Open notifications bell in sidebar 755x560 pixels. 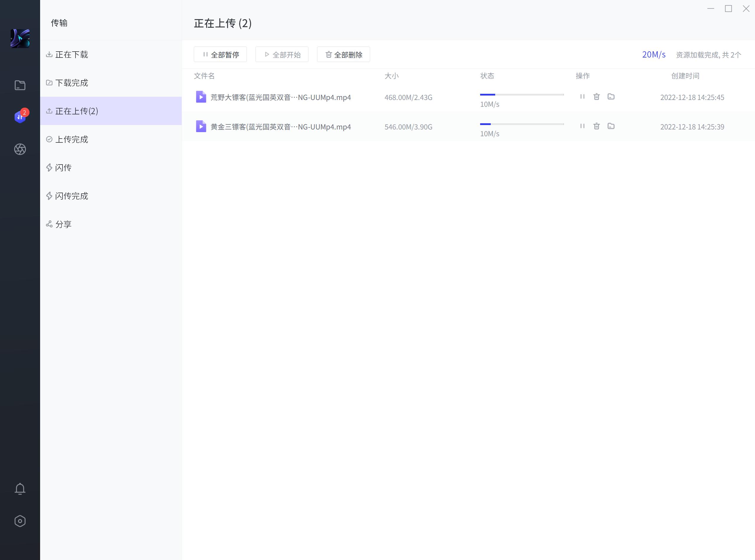click(x=20, y=488)
